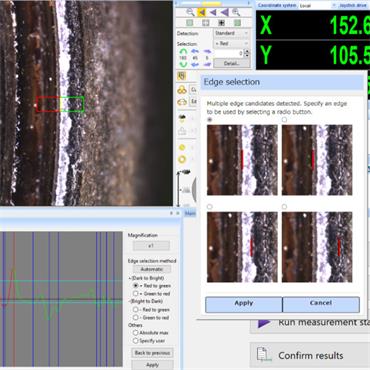Image resolution: width=370 pixels, height=370 pixels.
Task: Open the Coordinate system 'Local' dropdown
Action: (x=317, y=6)
